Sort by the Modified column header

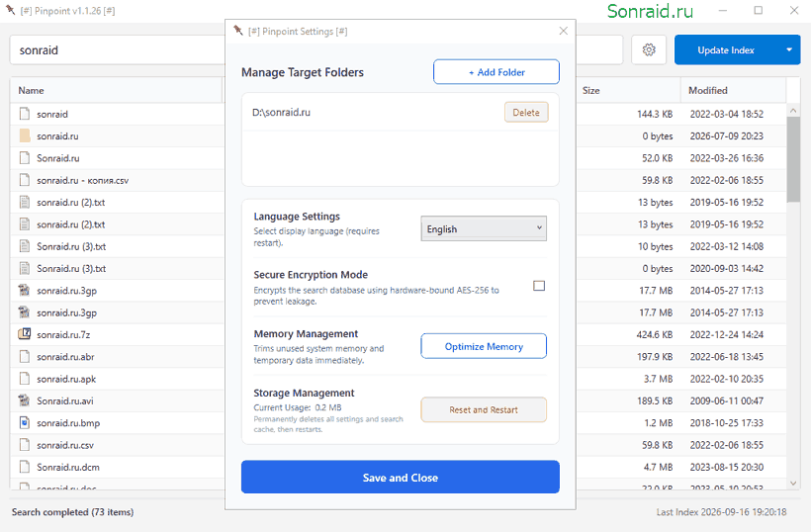[734, 90]
